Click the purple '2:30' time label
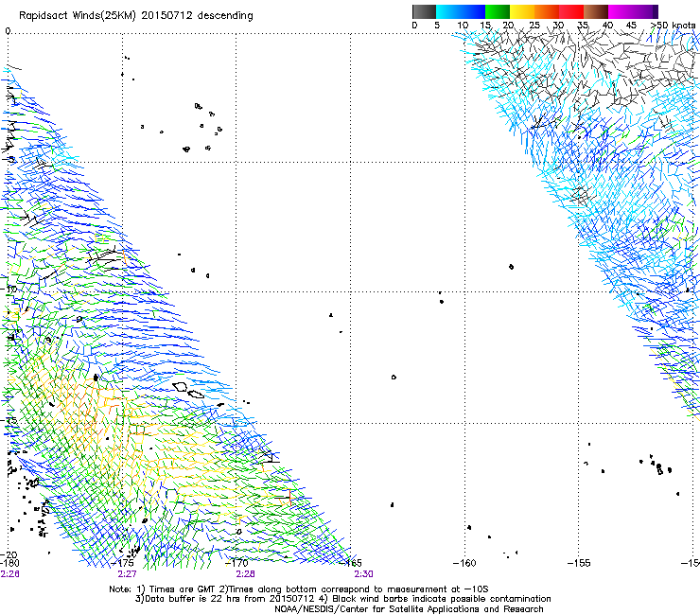This screenshot has height=615, width=700. [364, 574]
